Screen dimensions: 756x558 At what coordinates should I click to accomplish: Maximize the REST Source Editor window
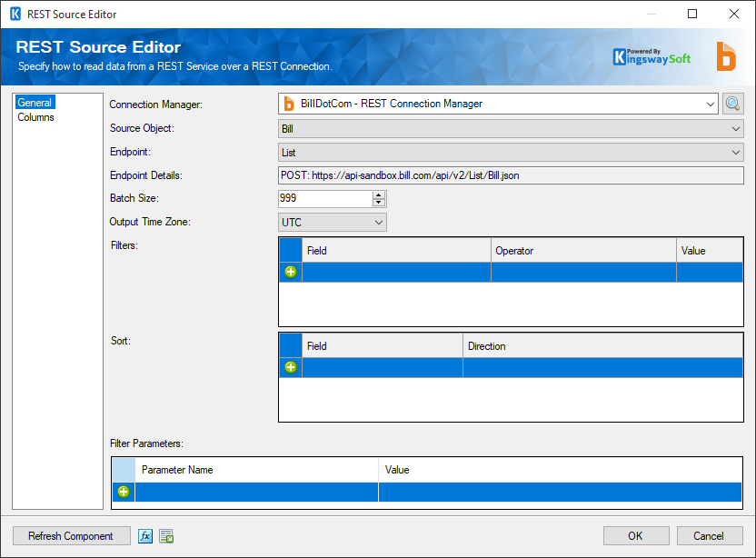point(692,14)
